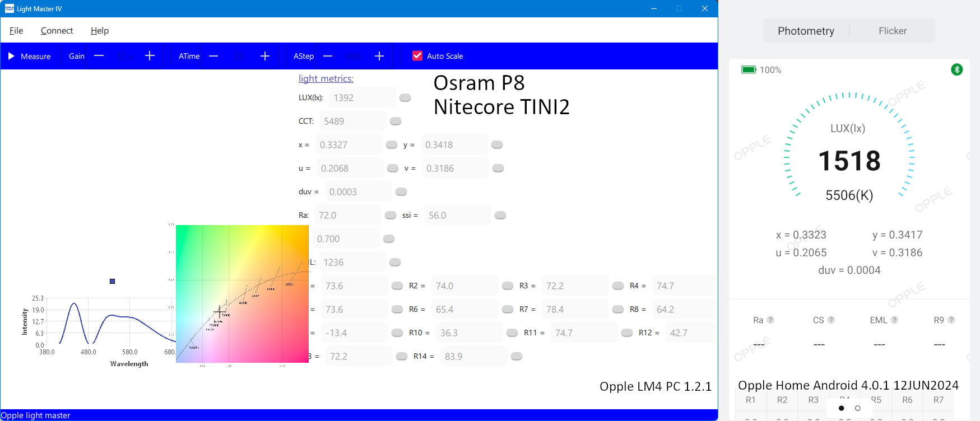
Task: Toggle the indicator beside R7 = 78.4
Action: (618, 309)
